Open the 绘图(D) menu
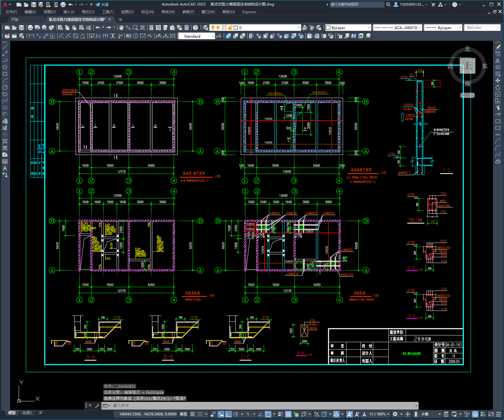 pyautogui.click(x=127, y=12)
